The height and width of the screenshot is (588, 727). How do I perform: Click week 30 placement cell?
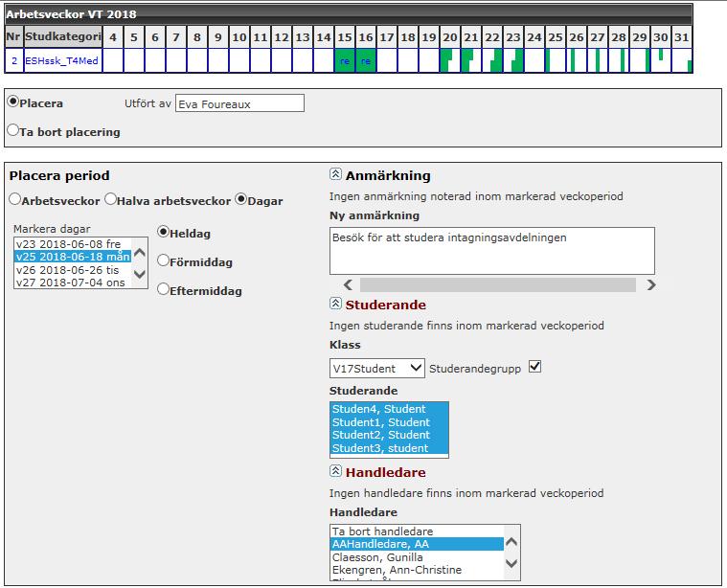(661, 60)
